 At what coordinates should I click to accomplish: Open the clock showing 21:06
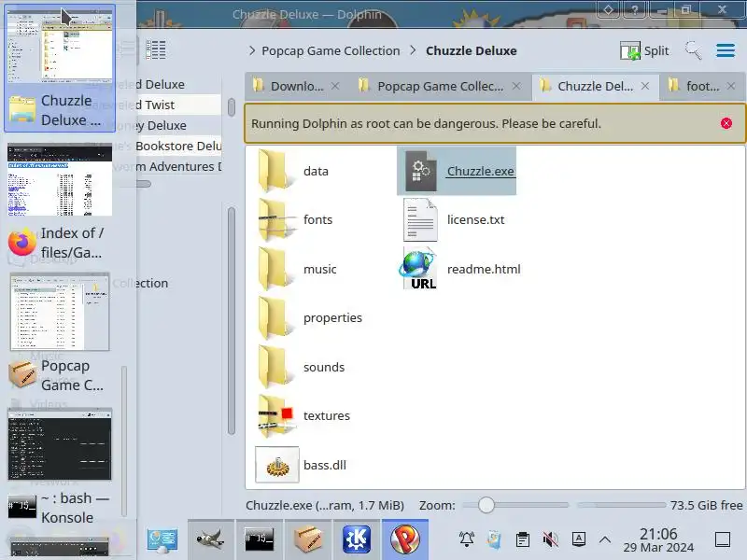click(x=658, y=540)
